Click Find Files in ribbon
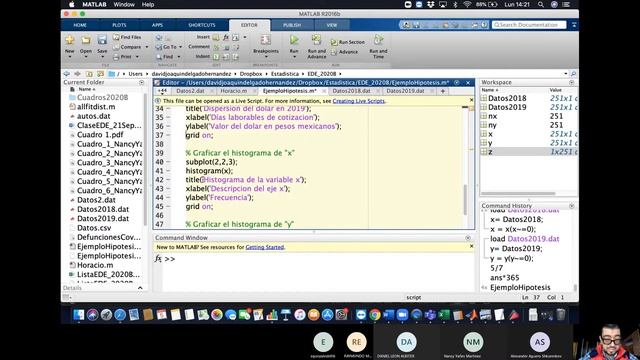 [127, 37]
